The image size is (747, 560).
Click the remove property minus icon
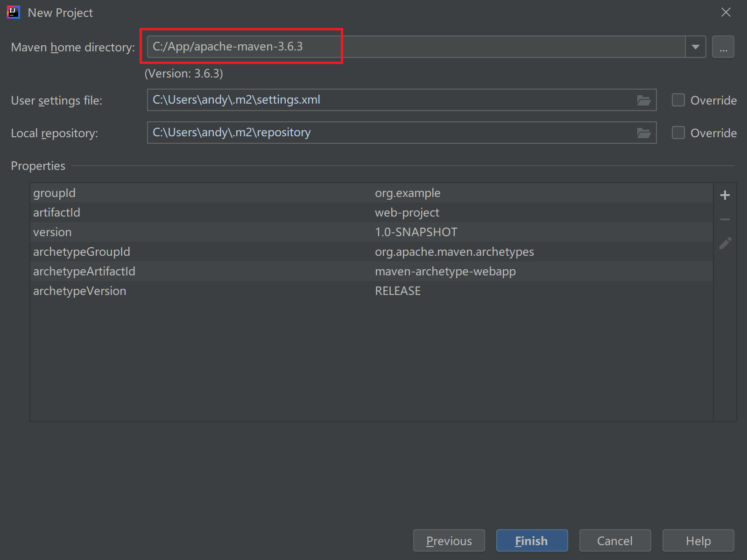click(x=725, y=219)
